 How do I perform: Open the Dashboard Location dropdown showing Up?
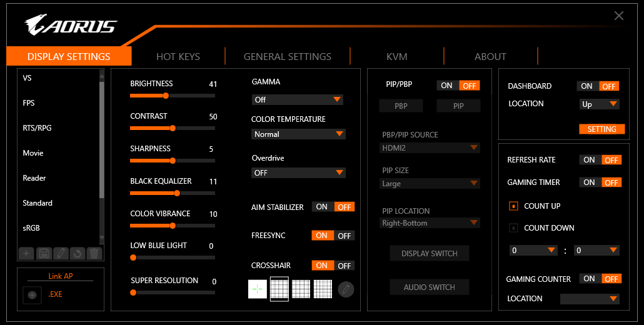tap(599, 104)
